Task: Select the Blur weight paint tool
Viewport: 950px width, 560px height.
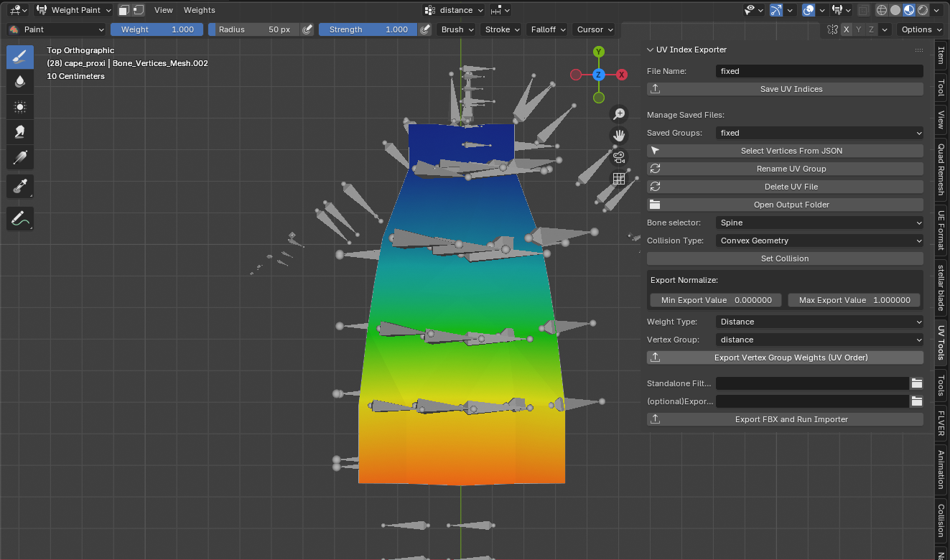Action: click(x=20, y=81)
